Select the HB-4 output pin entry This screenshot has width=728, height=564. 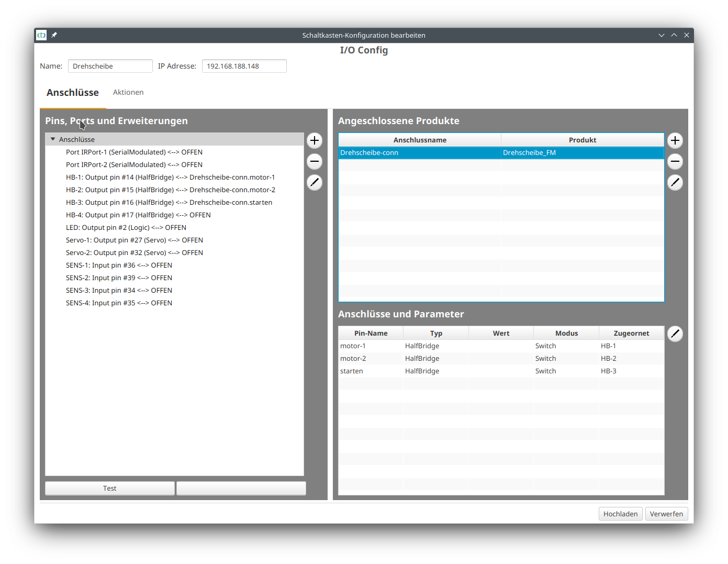click(138, 215)
